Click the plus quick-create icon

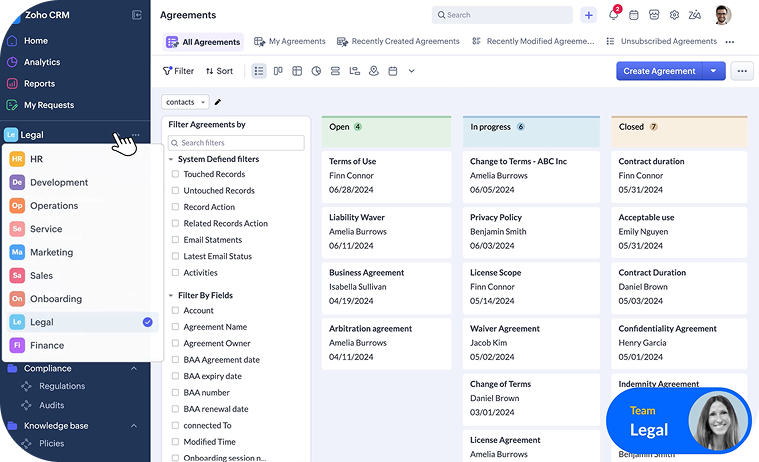[588, 15]
